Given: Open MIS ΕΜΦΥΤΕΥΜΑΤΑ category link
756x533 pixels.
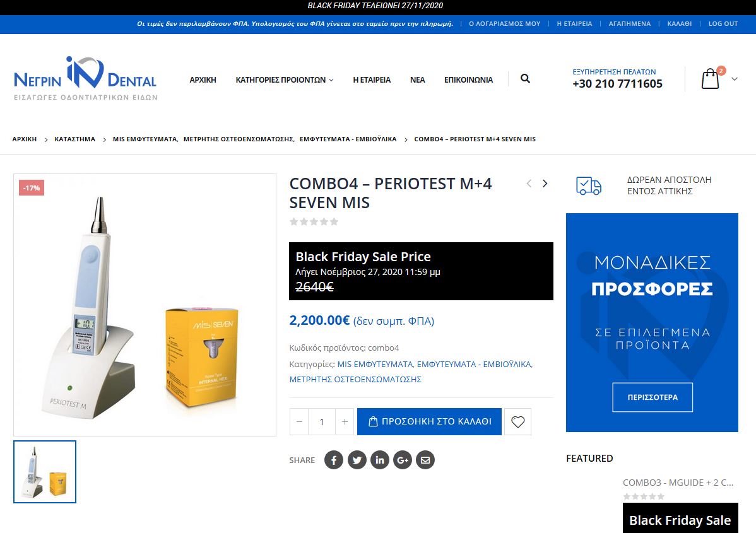Looking at the screenshot, I should point(375,365).
